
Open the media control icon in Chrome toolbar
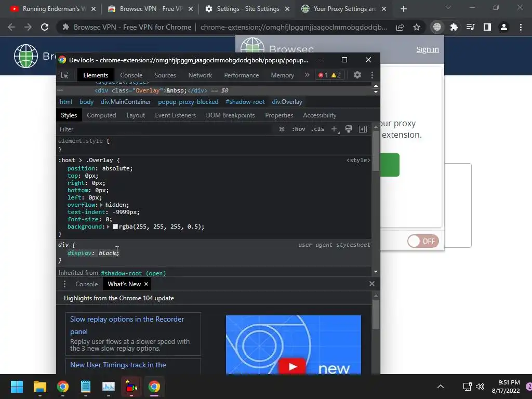pos(470,27)
